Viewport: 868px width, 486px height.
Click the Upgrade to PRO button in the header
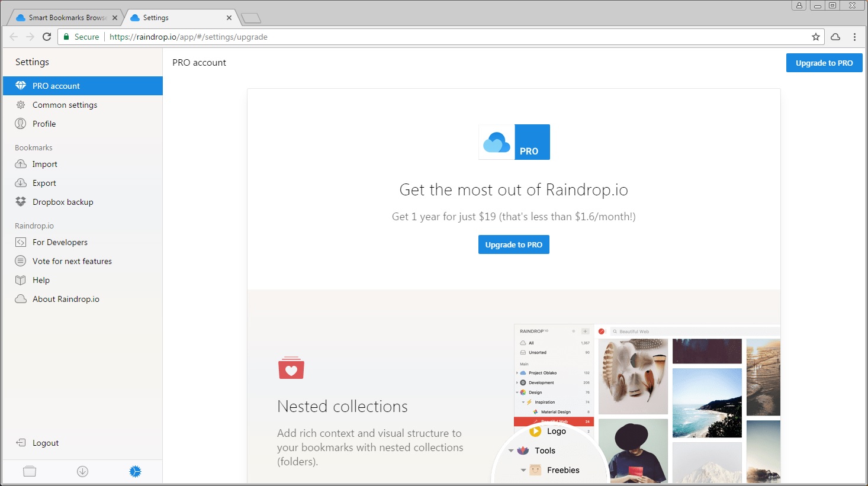[824, 63]
